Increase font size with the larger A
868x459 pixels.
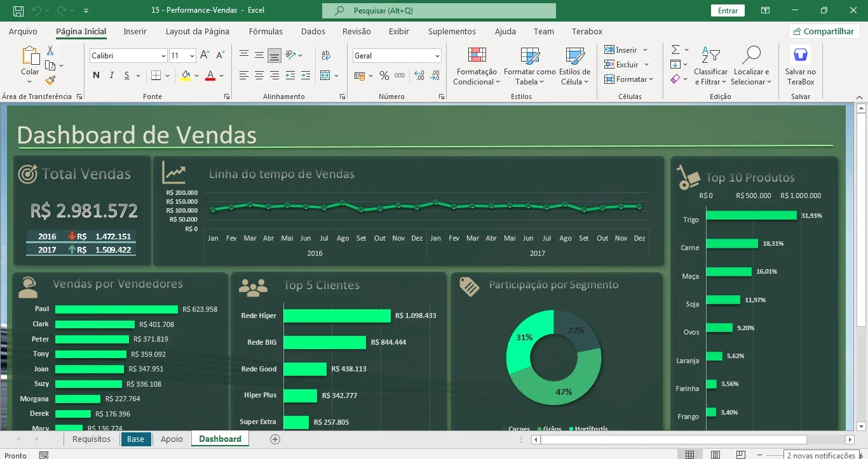coord(205,56)
